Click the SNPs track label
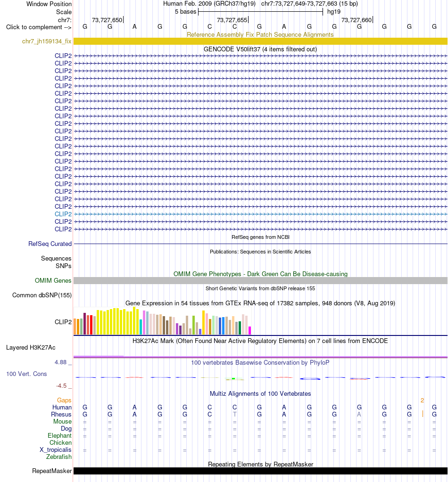Viewport: 448px width, 482px height. [63, 266]
